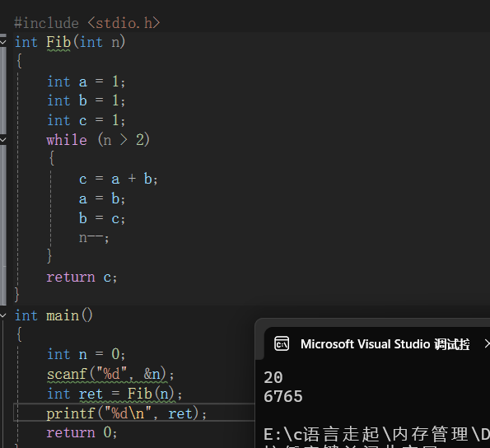Click the 'int a = 1;' line
This screenshot has width=490, height=448.
[86, 82]
